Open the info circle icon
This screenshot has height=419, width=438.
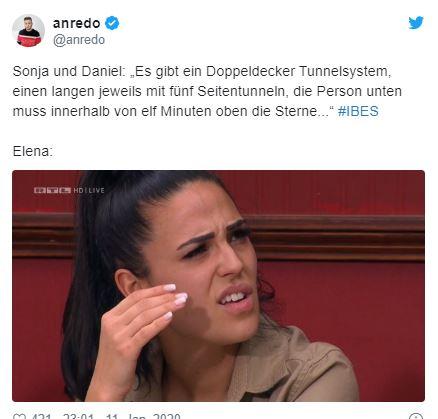pyautogui.click(x=416, y=416)
